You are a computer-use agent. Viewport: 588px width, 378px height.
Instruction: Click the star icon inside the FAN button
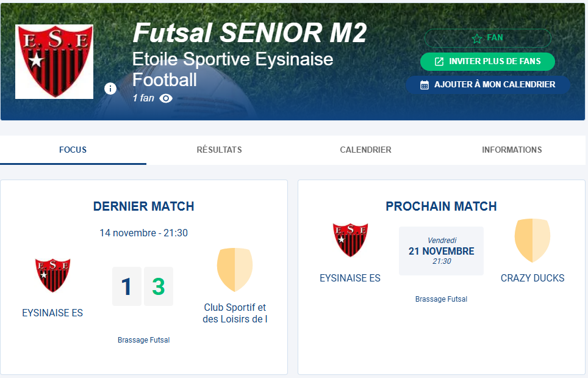click(476, 38)
